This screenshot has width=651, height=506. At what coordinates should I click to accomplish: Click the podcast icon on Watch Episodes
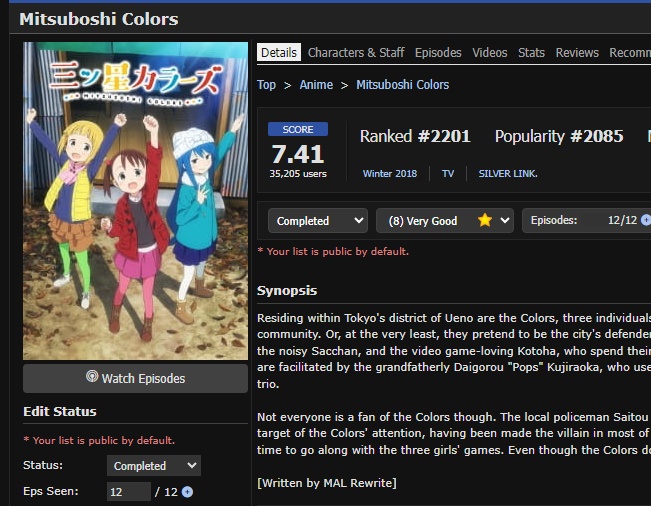pyautogui.click(x=92, y=376)
